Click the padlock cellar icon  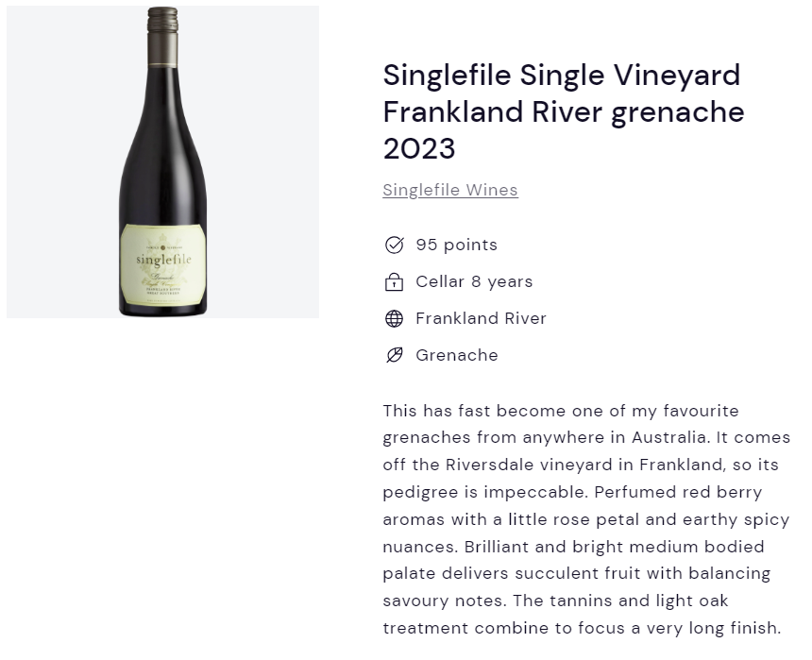(394, 281)
